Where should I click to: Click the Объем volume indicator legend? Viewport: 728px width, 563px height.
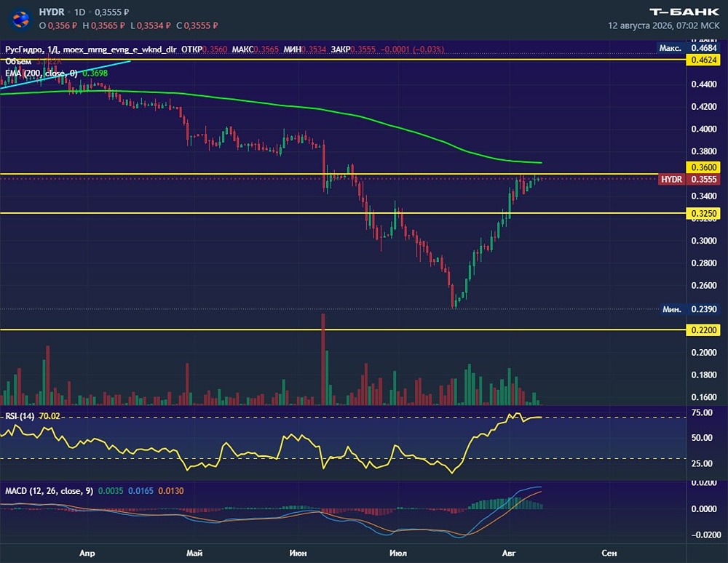[x=18, y=62]
